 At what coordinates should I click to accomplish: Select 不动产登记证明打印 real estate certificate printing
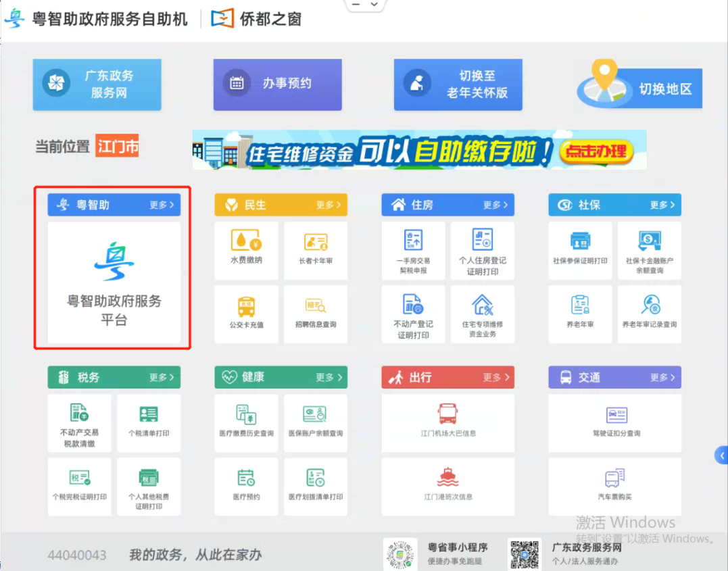click(x=413, y=314)
